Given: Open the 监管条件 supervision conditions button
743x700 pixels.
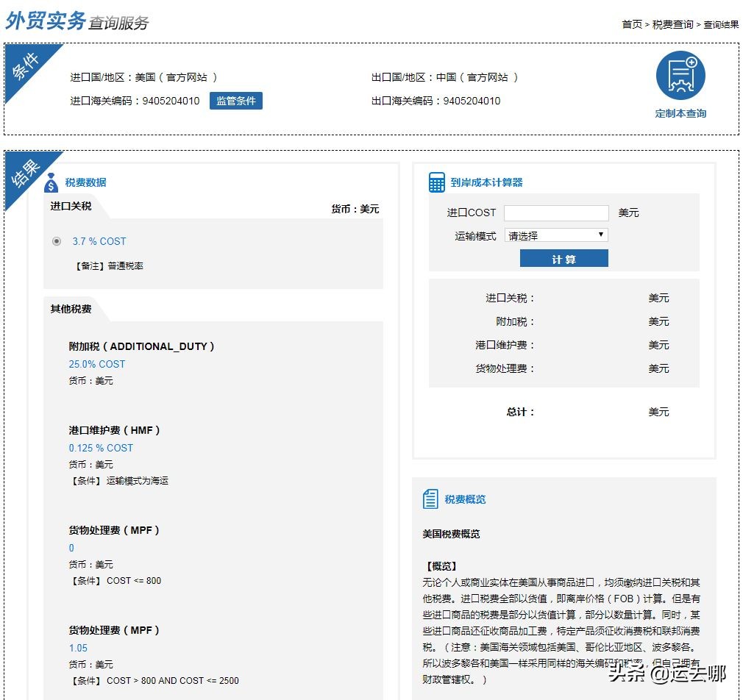Looking at the screenshot, I should coord(236,101).
